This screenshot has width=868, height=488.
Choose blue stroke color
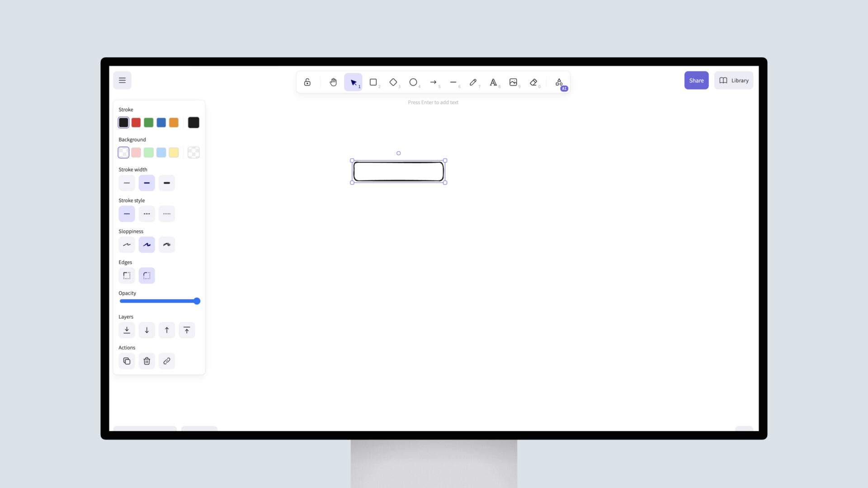click(161, 122)
